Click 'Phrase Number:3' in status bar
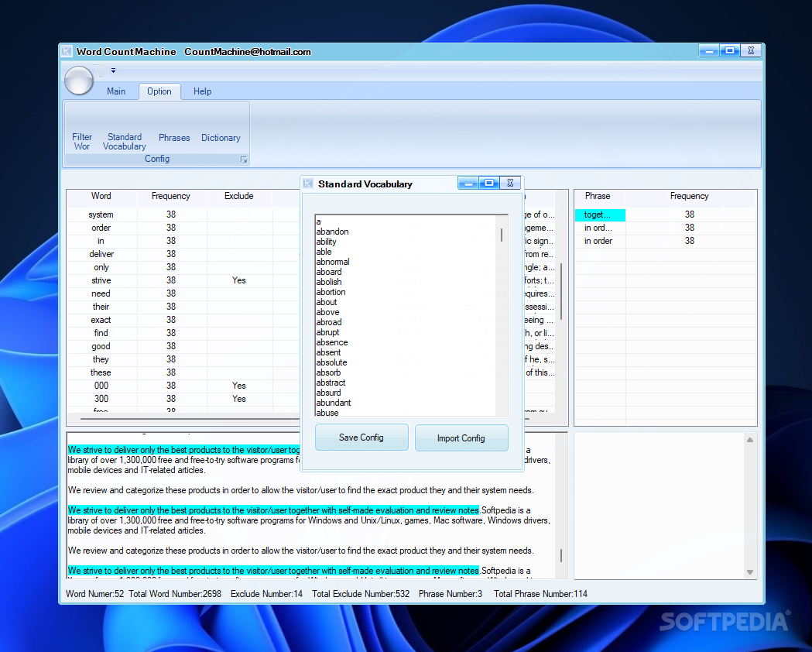The image size is (812, 652). pos(451,594)
